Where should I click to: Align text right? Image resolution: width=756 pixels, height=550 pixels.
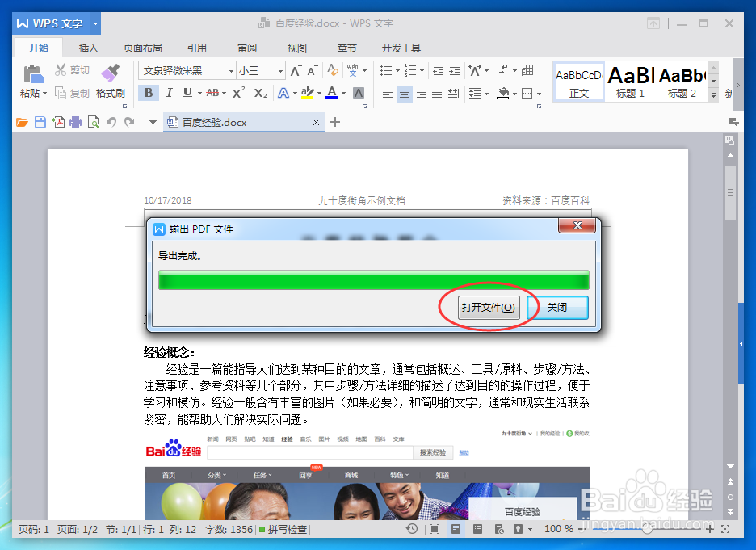(x=422, y=93)
